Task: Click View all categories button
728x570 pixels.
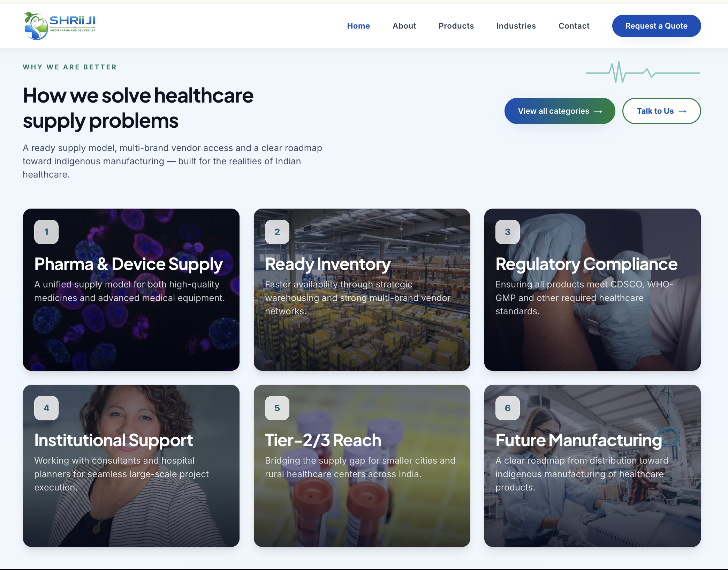Action: [560, 111]
